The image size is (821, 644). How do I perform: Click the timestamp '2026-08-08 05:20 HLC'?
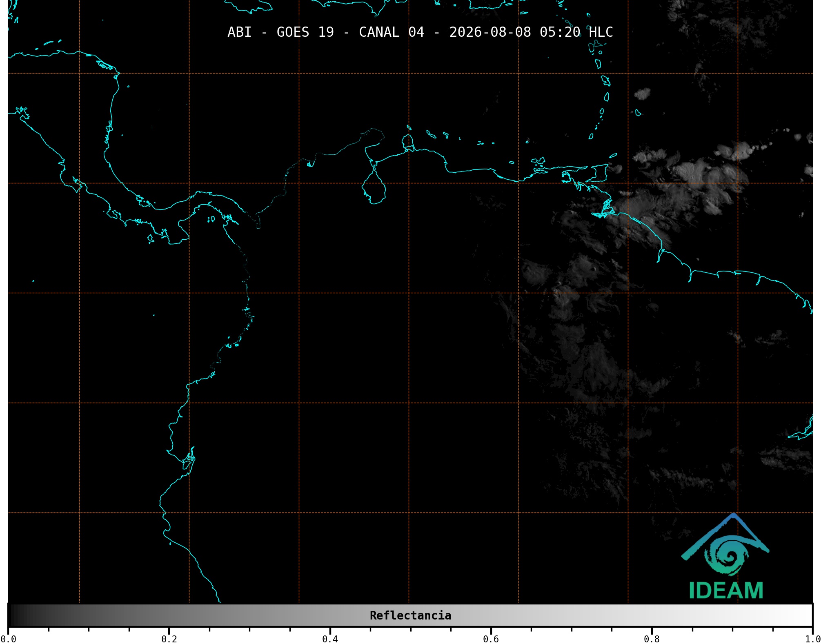click(531, 32)
